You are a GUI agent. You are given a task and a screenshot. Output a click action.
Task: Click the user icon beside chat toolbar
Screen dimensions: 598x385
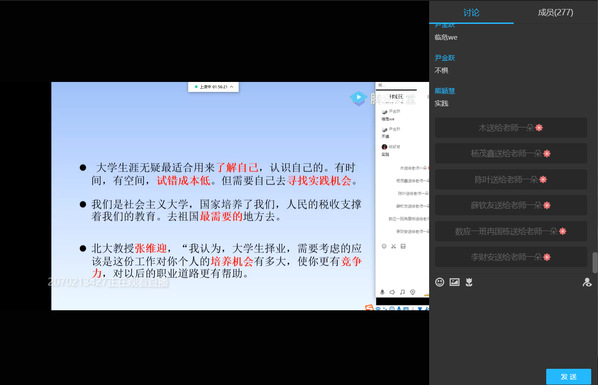[x=587, y=282]
